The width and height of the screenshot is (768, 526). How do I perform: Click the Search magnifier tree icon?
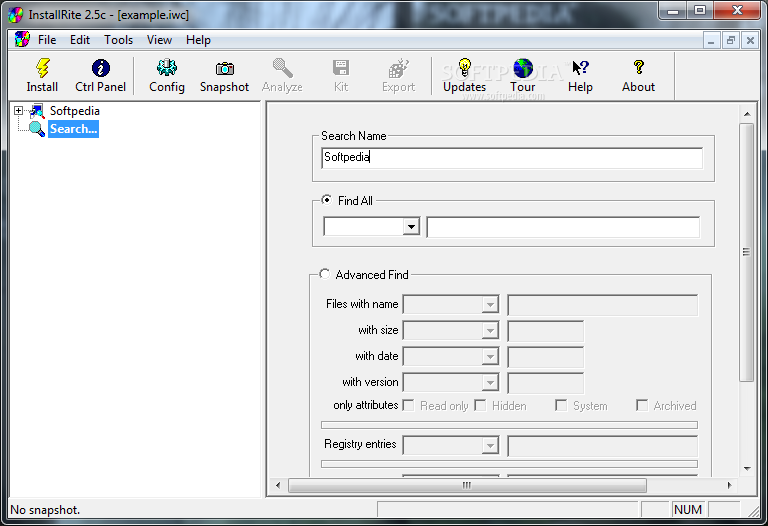coord(37,129)
